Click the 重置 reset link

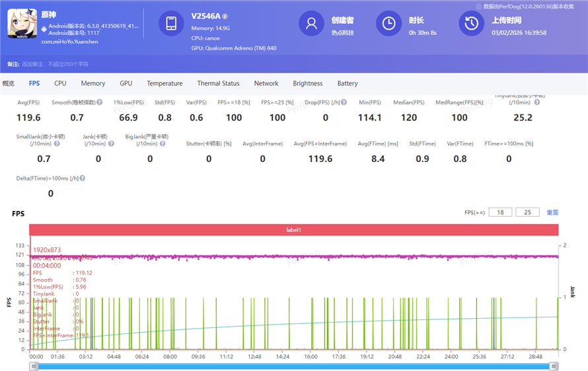point(552,212)
